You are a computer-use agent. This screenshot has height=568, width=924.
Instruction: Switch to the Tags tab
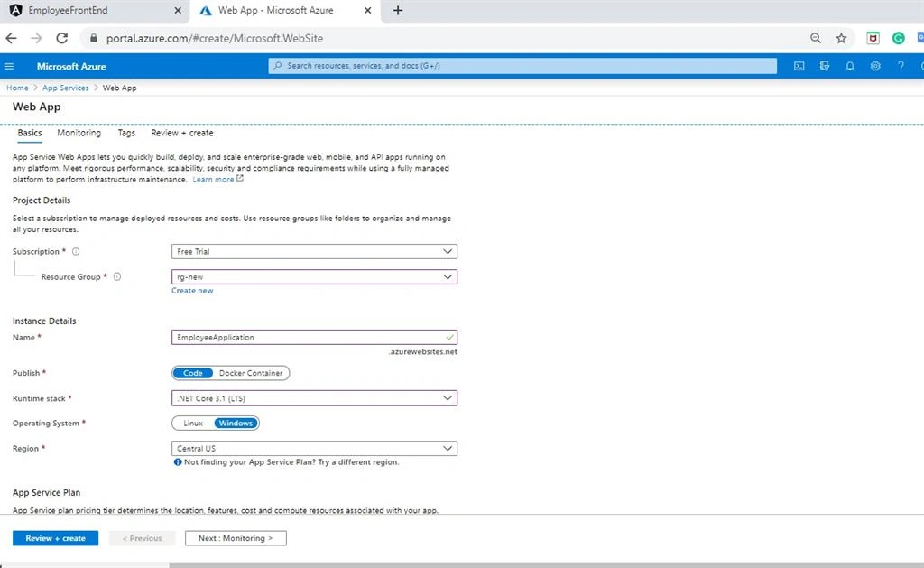[x=126, y=133]
